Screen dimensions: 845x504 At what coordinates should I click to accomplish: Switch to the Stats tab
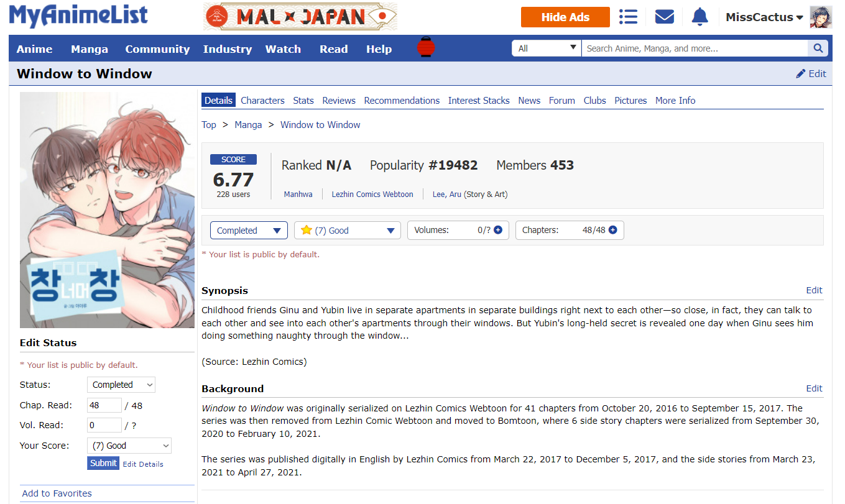(303, 101)
